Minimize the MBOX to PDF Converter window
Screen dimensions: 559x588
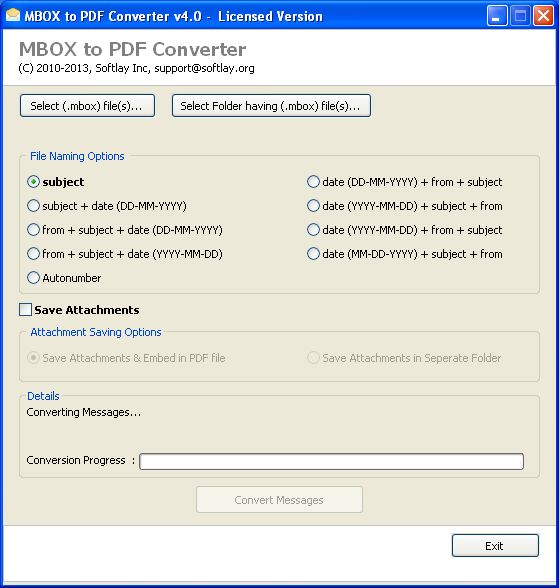tap(497, 16)
